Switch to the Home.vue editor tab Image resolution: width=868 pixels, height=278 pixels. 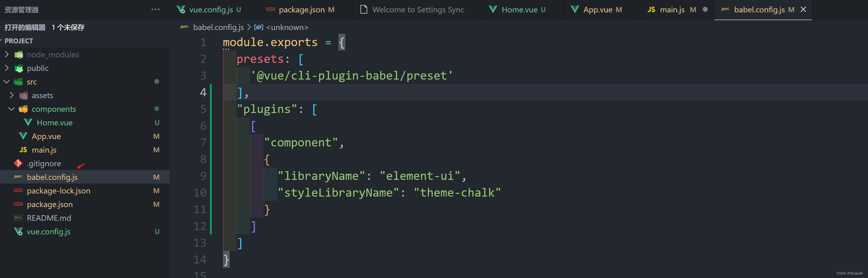click(x=522, y=10)
